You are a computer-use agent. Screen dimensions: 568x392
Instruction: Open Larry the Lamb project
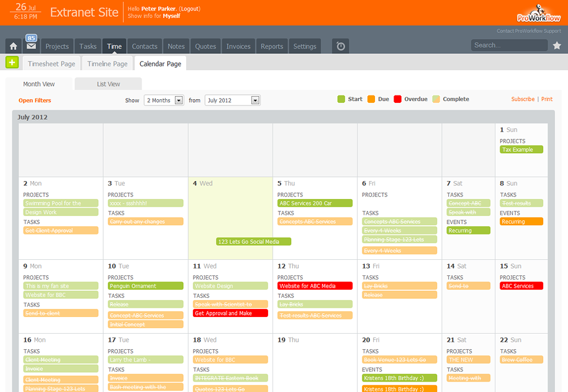[x=145, y=360]
